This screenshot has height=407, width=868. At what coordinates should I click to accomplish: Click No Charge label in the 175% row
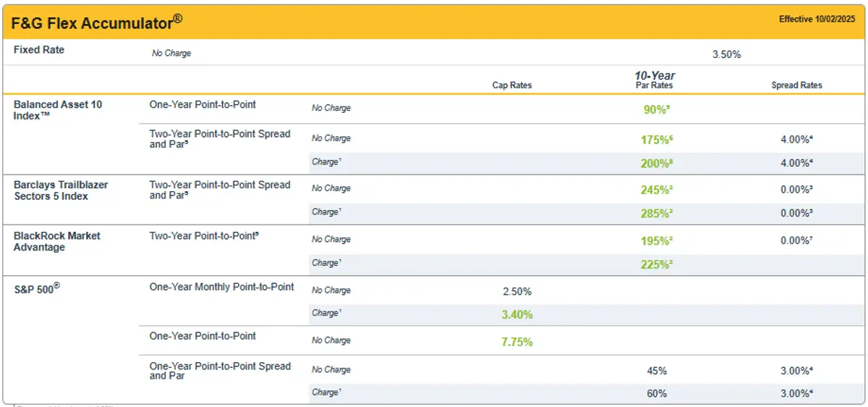[331, 139]
